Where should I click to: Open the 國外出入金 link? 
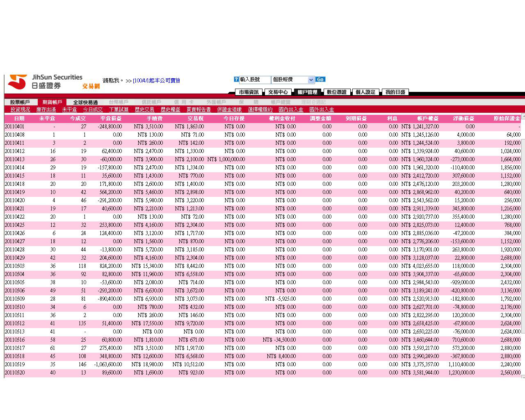pos(322,110)
